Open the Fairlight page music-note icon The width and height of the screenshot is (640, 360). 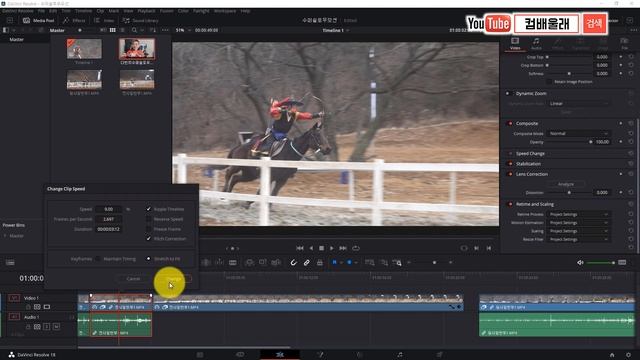coord(400,355)
